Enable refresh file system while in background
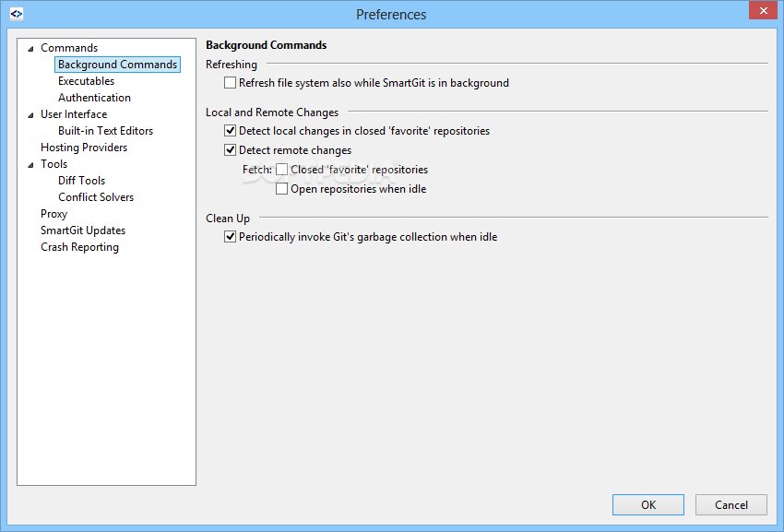784x532 pixels. coord(230,82)
